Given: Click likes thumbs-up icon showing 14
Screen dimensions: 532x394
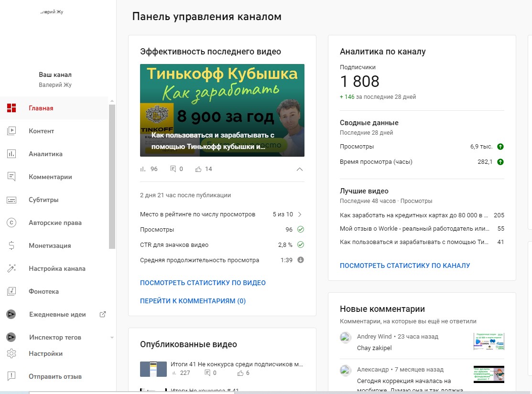Looking at the screenshot, I should click(x=198, y=169).
